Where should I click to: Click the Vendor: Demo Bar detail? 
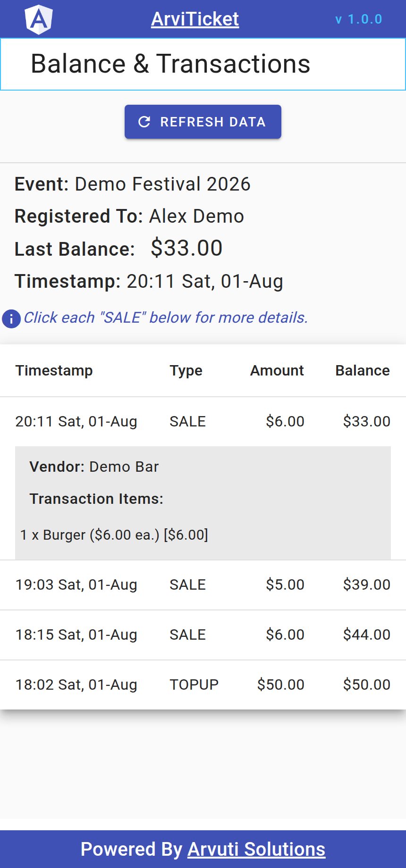(x=94, y=467)
